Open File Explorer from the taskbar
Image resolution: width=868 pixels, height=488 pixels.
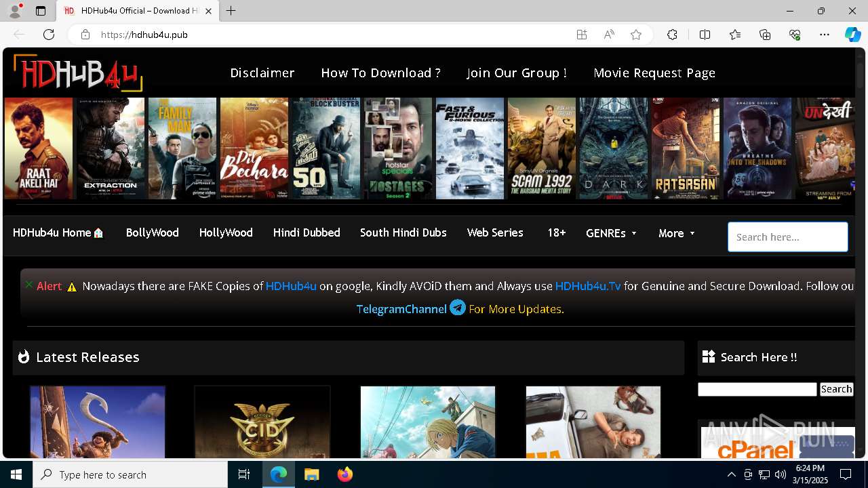311,474
